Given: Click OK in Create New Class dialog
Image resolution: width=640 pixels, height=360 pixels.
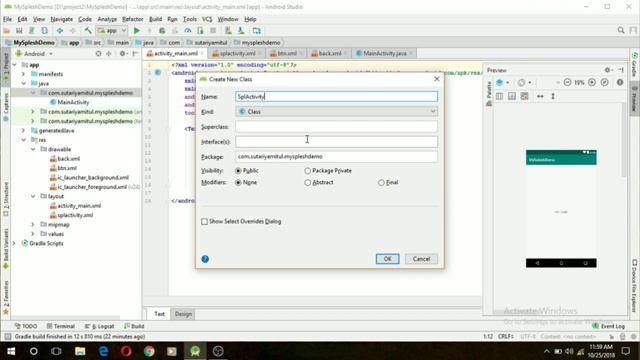Looking at the screenshot, I should [x=387, y=259].
